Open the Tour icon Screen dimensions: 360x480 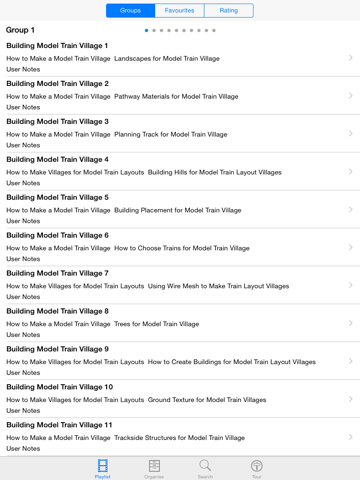pyautogui.click(x=257, y=468)
